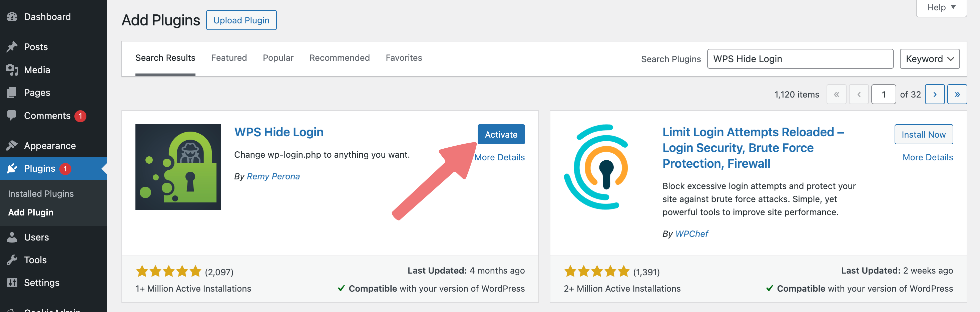
Task: Click the Plugins plug icon
Action: 12,168
